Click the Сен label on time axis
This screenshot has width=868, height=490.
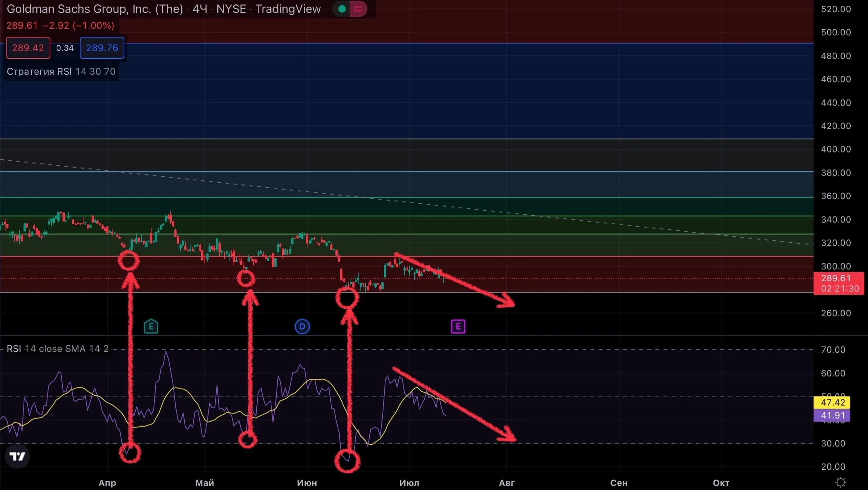619,483
